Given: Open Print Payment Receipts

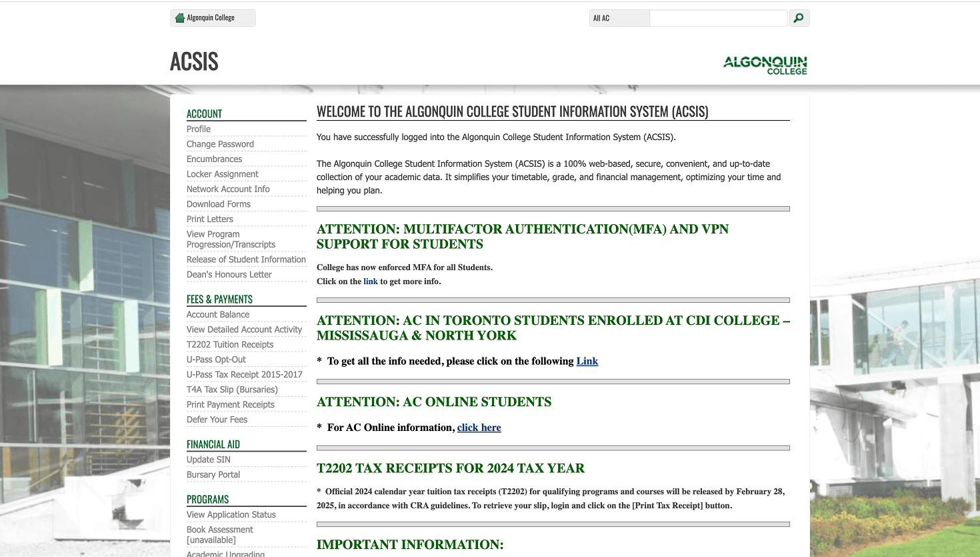Looking at the screenshot, I should (231, 404).
